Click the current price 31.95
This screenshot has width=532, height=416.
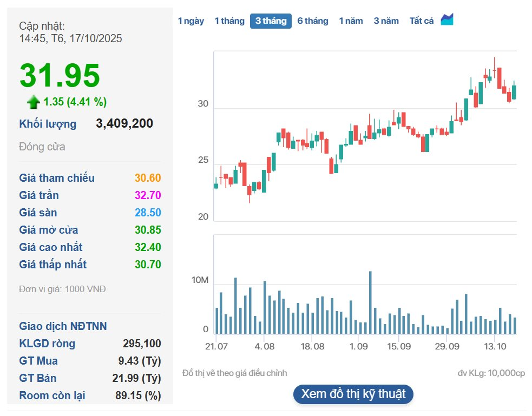pyautogui.click(x=60, y=75)
